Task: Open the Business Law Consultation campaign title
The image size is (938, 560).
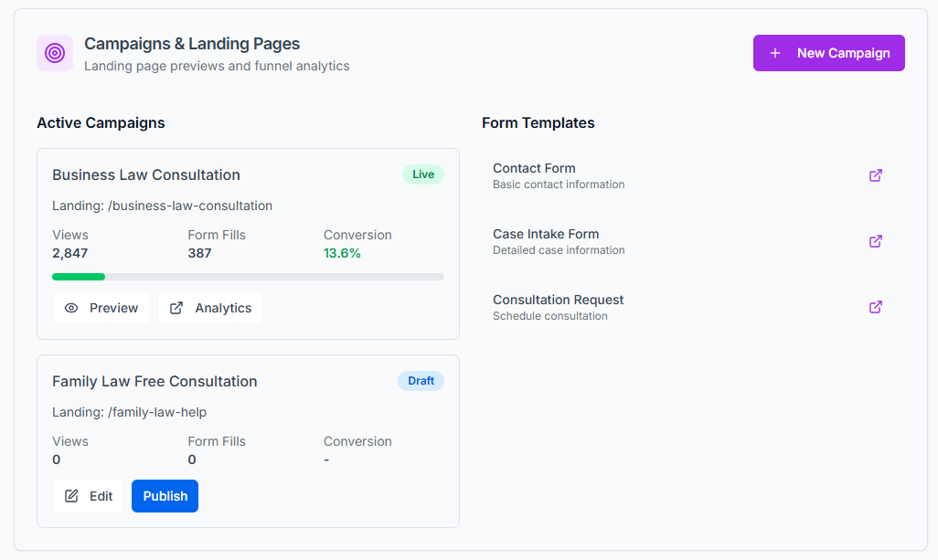Action: pyautogui.click(x=146, y=174)
